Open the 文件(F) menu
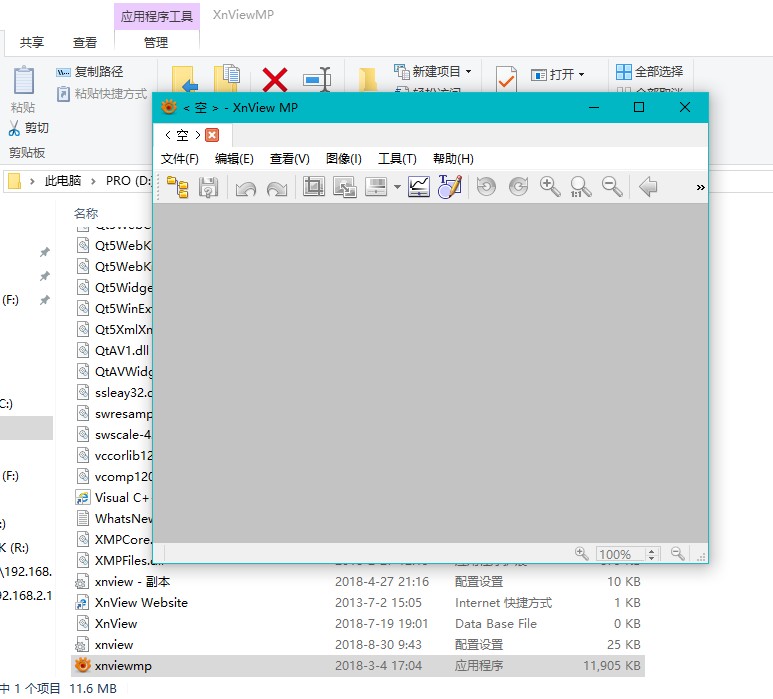 point(179,159)
